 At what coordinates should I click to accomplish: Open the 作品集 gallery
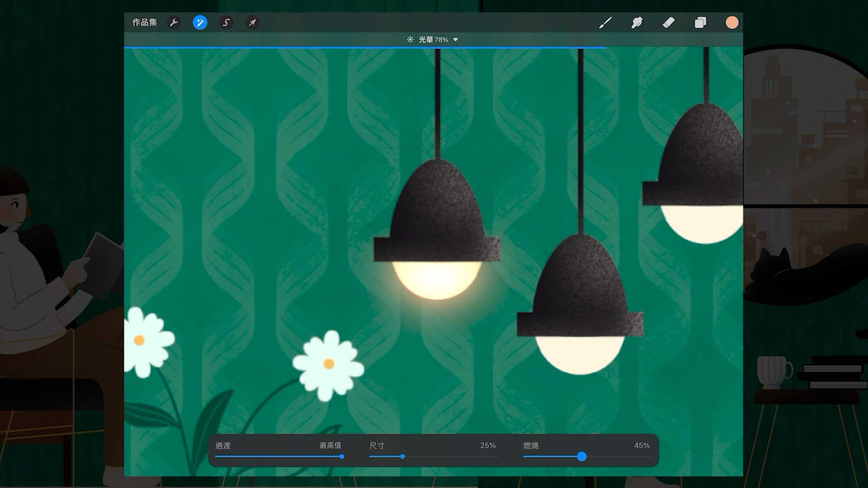144,23
